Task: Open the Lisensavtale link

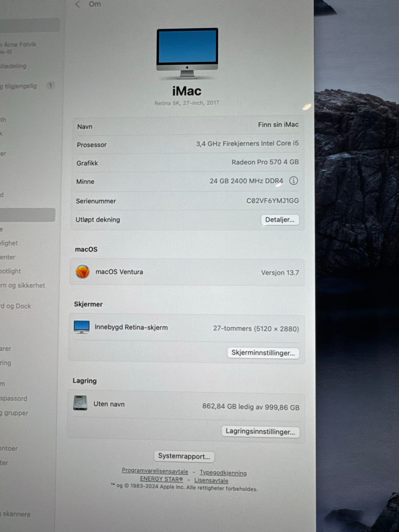Action: (x=211, y=480)
